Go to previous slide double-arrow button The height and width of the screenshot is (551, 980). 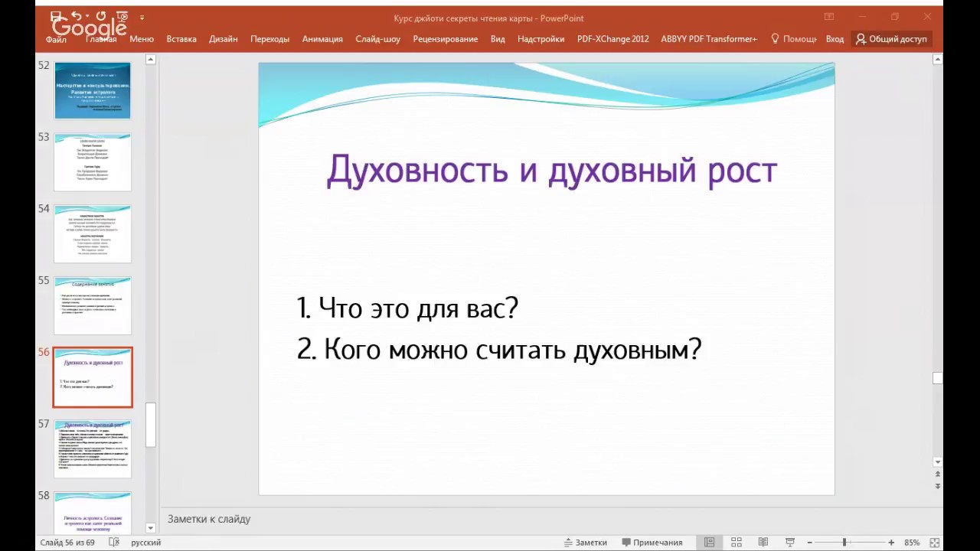937,474
